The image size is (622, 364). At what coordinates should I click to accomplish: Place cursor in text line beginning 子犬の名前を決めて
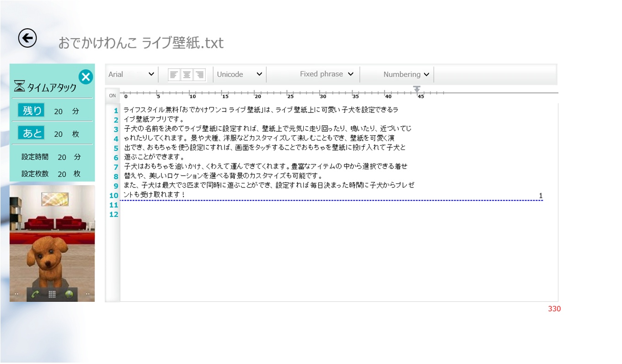point(268,129)
